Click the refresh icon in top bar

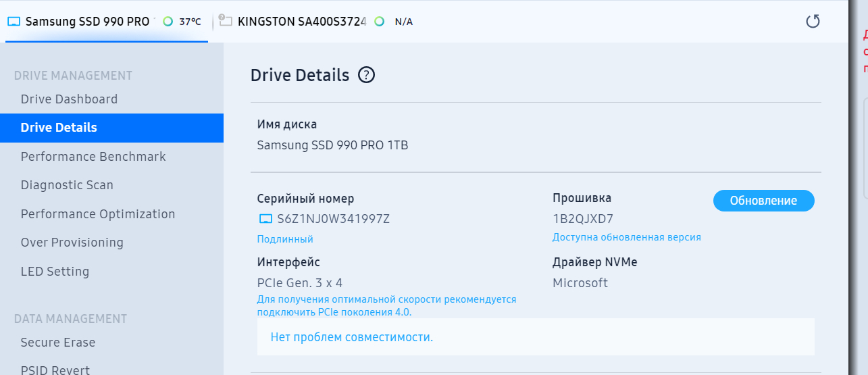813,22
